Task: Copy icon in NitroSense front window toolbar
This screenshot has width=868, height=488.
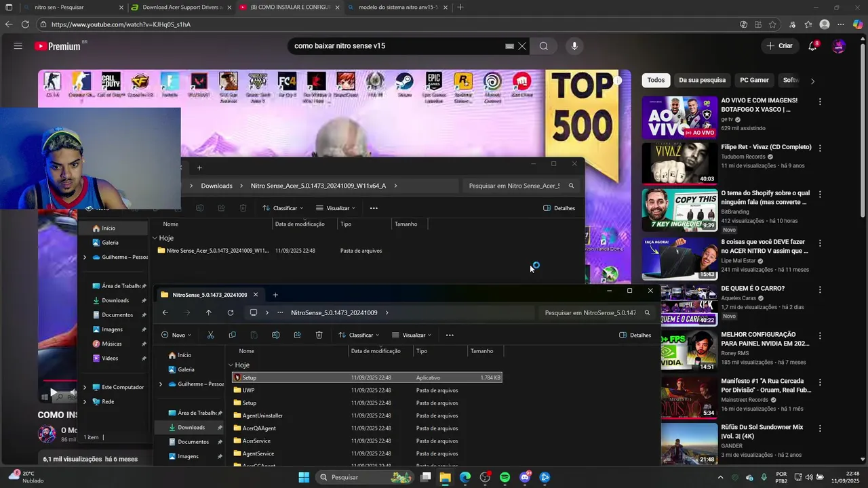Action: point(232,335)
